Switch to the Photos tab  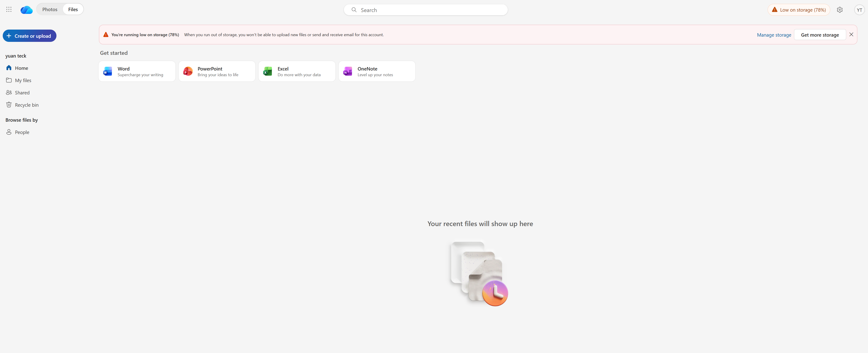[50, 9]
